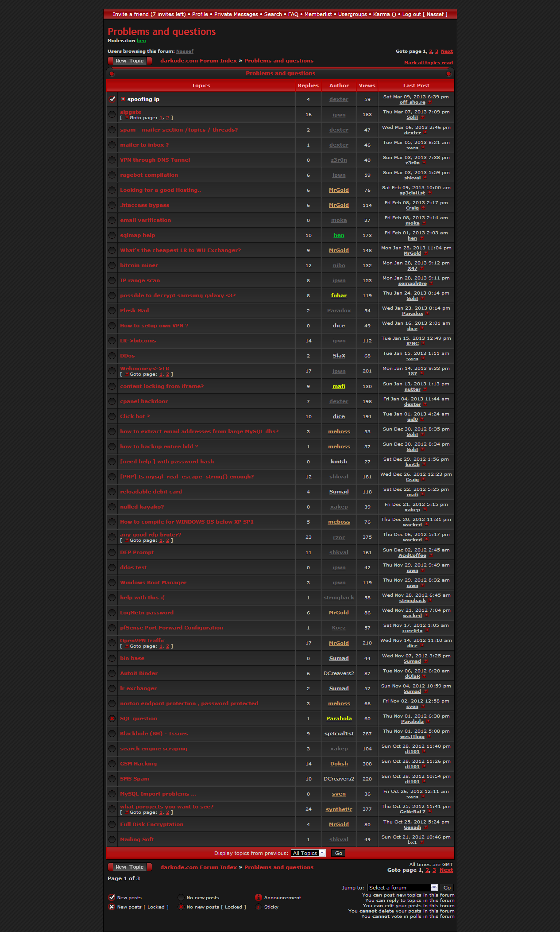Click latest post icon next to bx1
Image resolution: width=560 pixels, height=932 pixels.
(421, 842)
